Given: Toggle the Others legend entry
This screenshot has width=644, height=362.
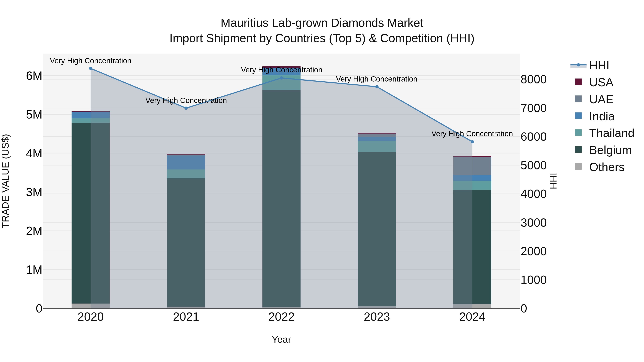Looking at the screenshot, I should pyautogui.click(x=600, y=167).
